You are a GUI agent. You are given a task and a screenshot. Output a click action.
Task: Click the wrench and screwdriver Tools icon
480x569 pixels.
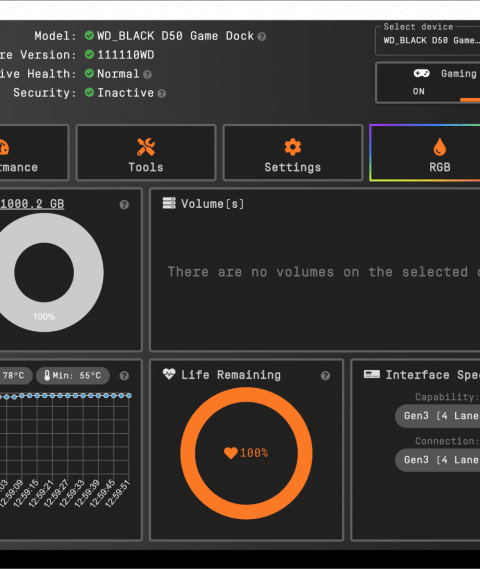pos(146,147)
